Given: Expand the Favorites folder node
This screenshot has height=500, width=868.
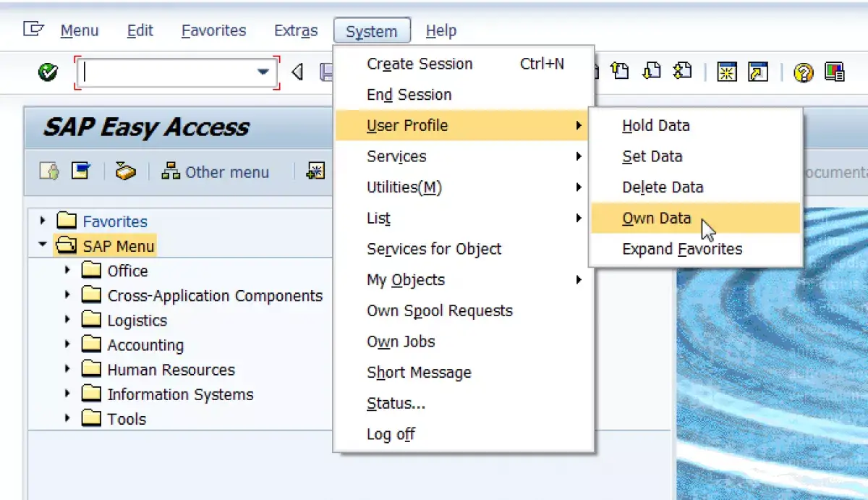Looking at the screenshot, I should click(43, 221).
